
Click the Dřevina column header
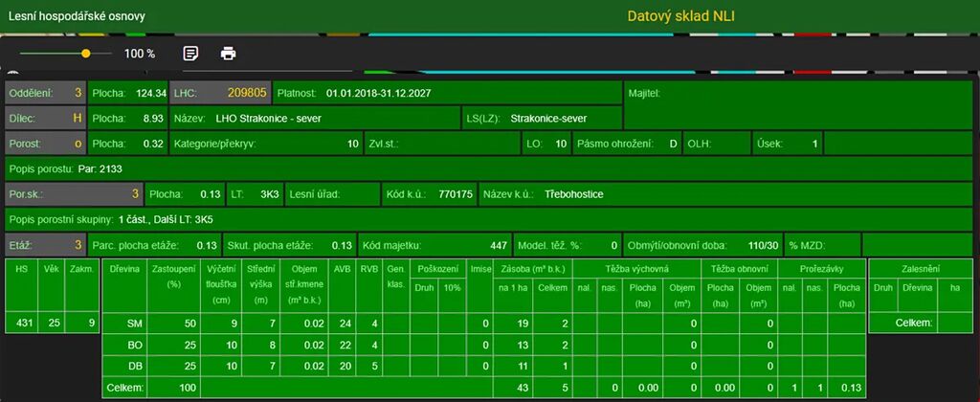click(124, 270)
